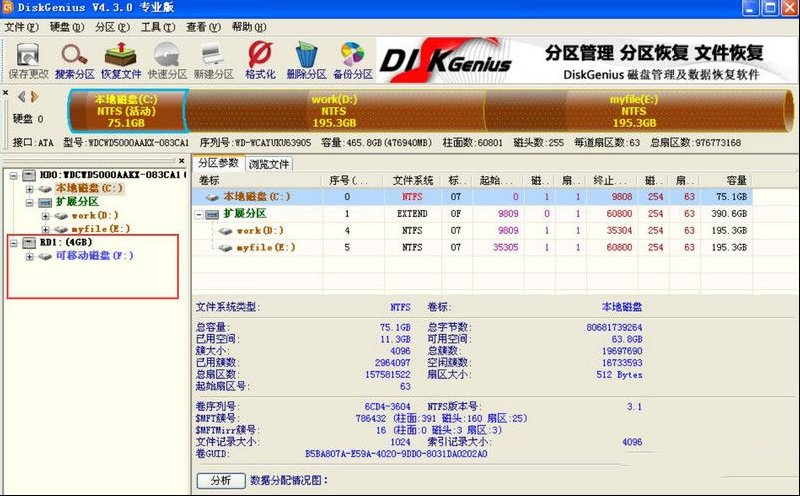Open the 文件(F) menu
This screenshot has width=800, height=496.
(21, 27)
